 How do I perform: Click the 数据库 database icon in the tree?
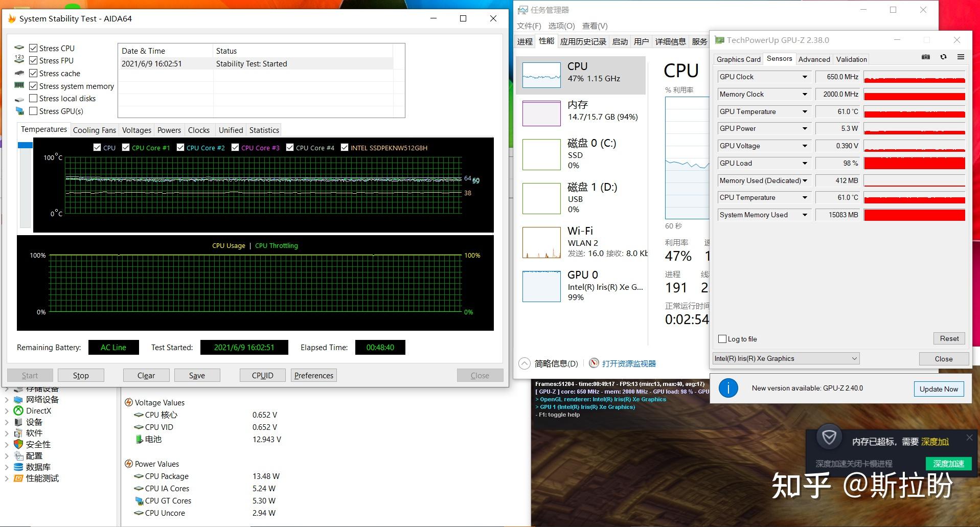(18, 467)
